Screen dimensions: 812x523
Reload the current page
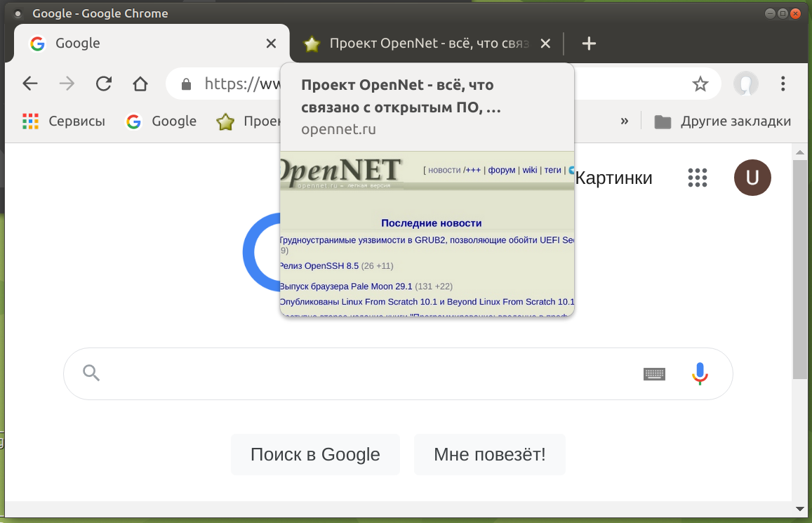point(104,84)
